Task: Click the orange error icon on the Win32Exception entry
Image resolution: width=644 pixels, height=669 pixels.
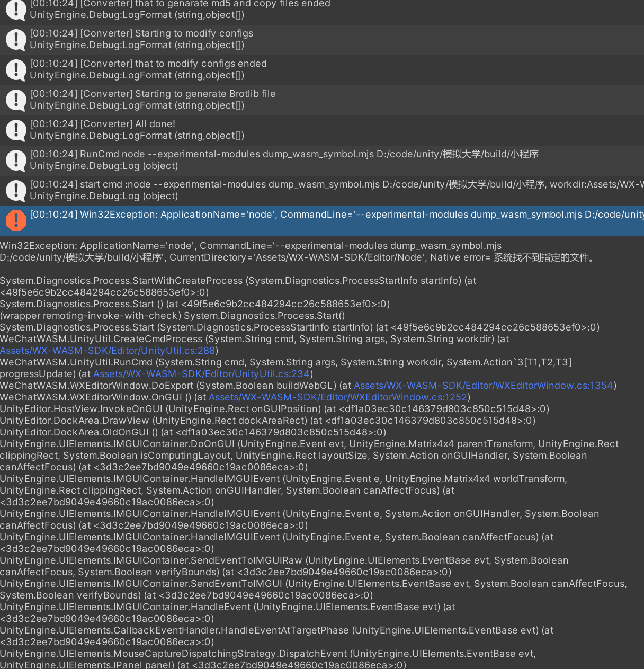Action: pos(16,221)
